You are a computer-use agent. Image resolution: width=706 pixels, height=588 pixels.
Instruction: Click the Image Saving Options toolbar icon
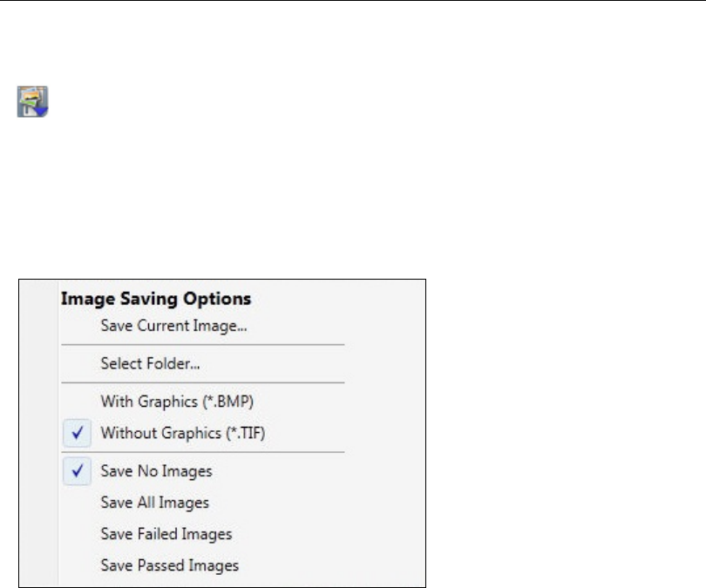[32, 101]
